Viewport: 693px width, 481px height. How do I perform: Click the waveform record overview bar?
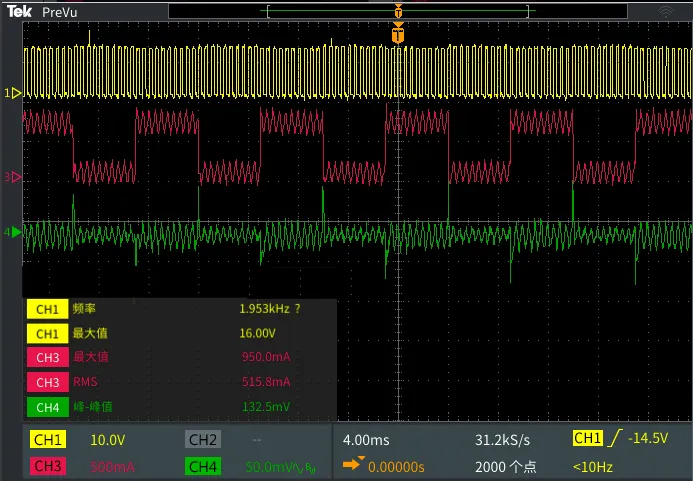pos(398,11)
